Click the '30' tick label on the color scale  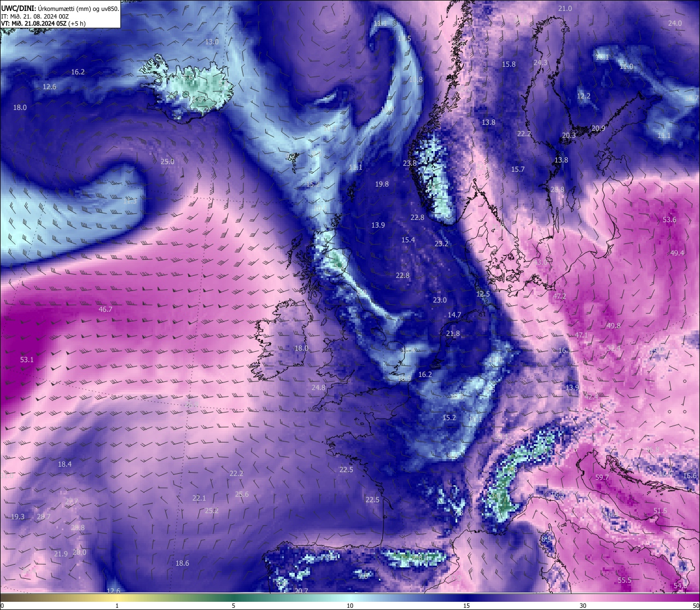pos(583,606)
